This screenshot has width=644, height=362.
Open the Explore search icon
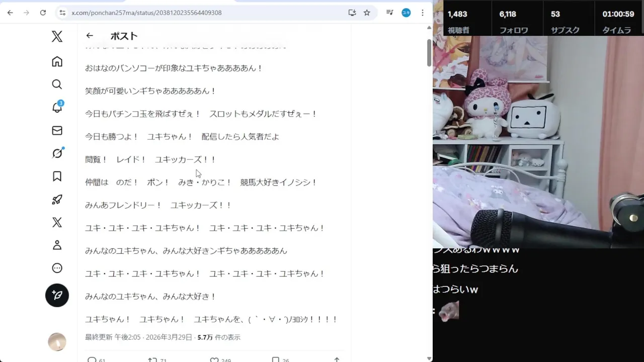pos(57,84)
